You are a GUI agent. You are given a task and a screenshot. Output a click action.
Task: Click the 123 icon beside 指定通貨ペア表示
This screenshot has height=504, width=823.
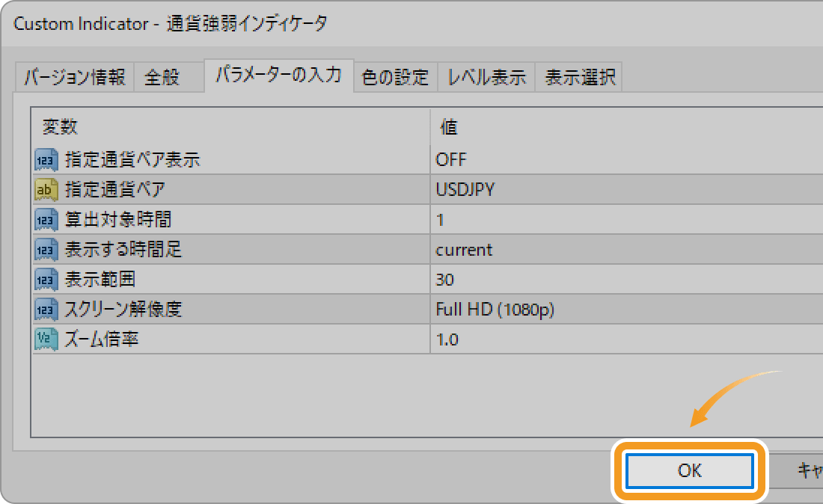point(46,160)
